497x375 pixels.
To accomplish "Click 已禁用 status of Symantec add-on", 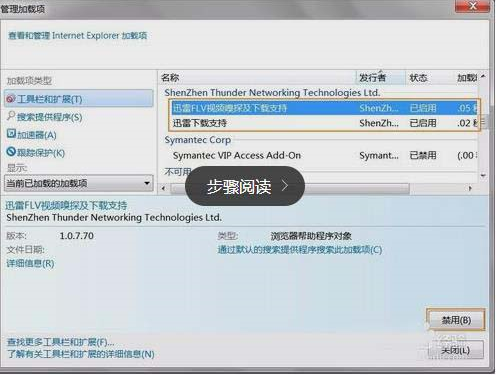I will [423, 155].
